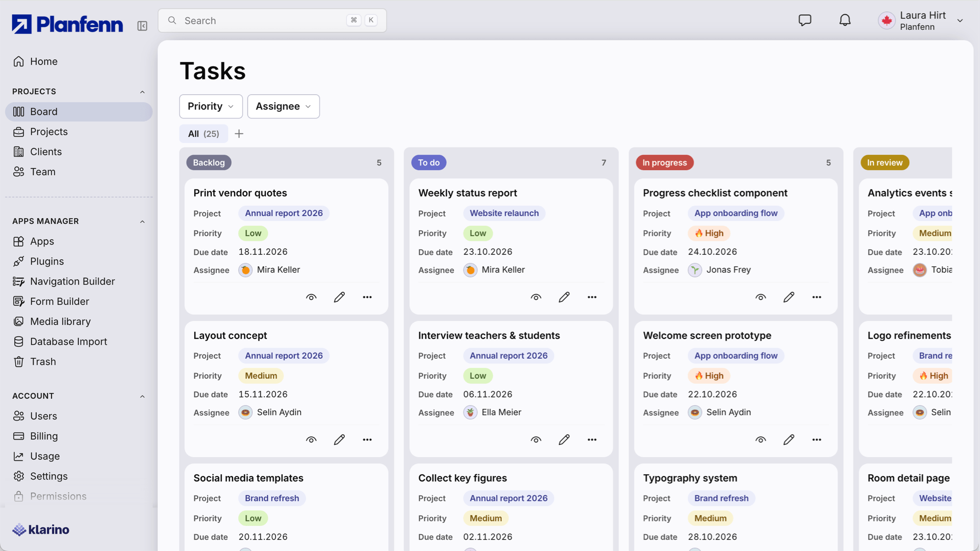
Task: Open more options for Weekly status report
Action: [x=592, y=297]
